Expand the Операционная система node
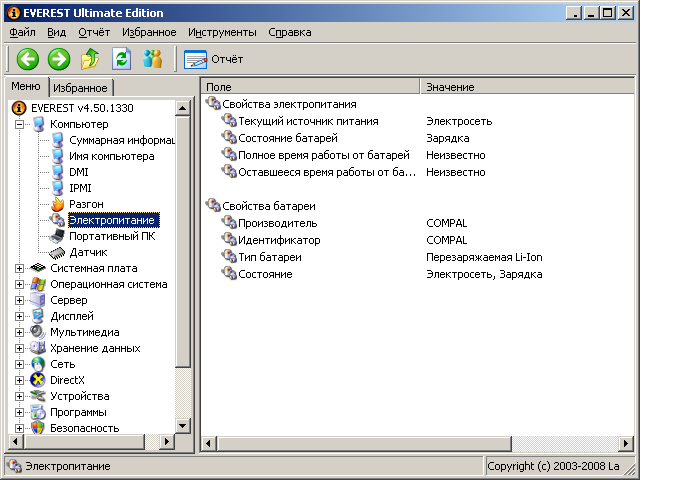The height and width of the screenshot is (480, 683). pyautogui.click(x=19, y=284)
